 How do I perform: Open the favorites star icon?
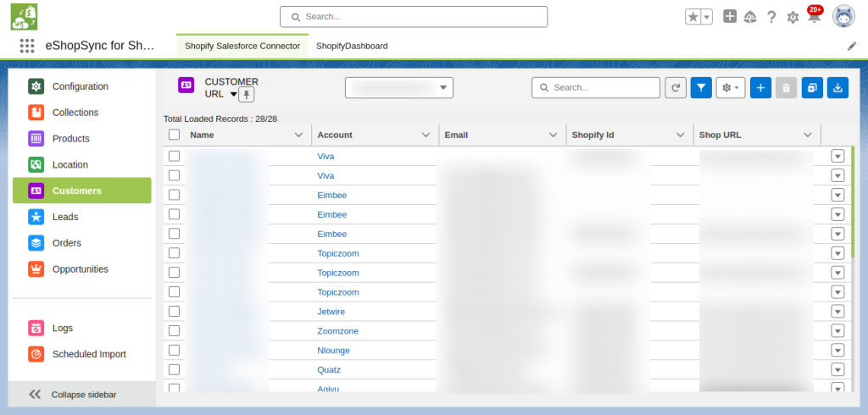pyautogui.click(x=693, y=17)
